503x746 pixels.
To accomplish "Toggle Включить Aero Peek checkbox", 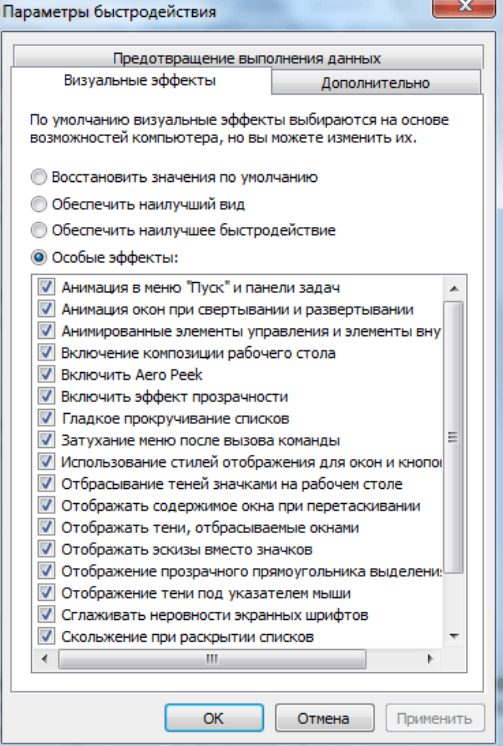I will 46,374.
